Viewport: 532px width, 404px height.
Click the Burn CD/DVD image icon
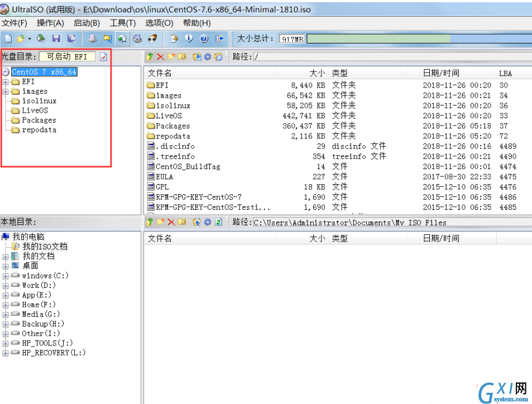click(153, 39)
